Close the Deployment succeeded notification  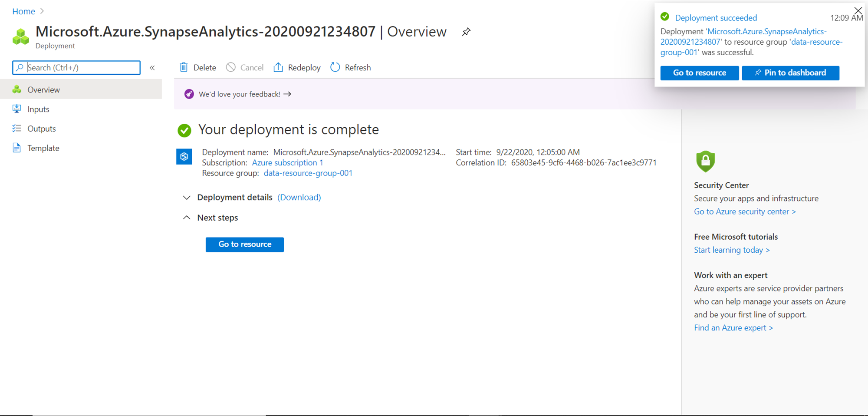pos(858,10)
